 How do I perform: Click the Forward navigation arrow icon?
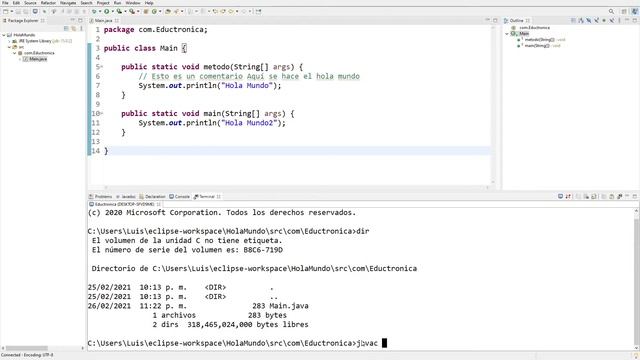pos(244,11)
